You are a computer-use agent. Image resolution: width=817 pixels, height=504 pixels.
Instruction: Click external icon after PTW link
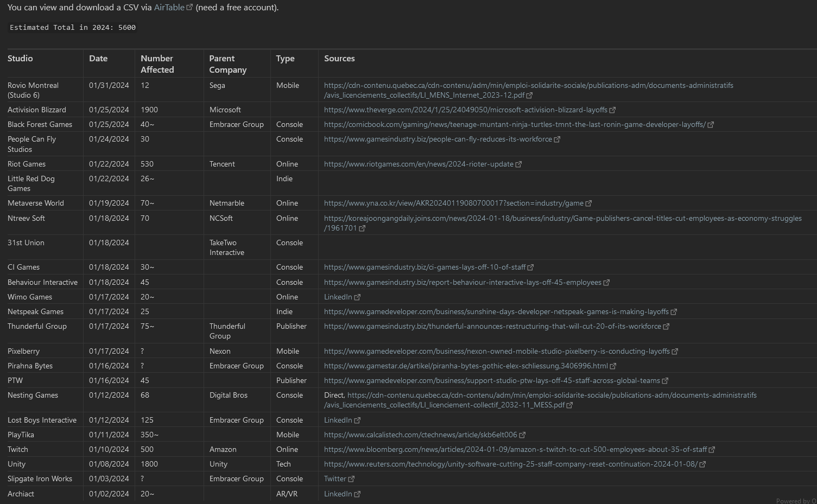pyautogui.click(x=665, y=381)
